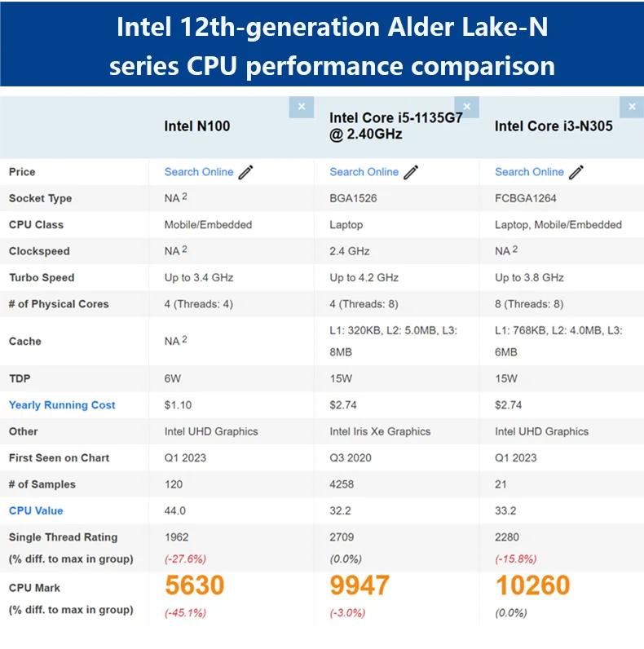Click pencil edit icon in i5-1135G7 price
644x649 pixels.
click(x=411, y=172)
